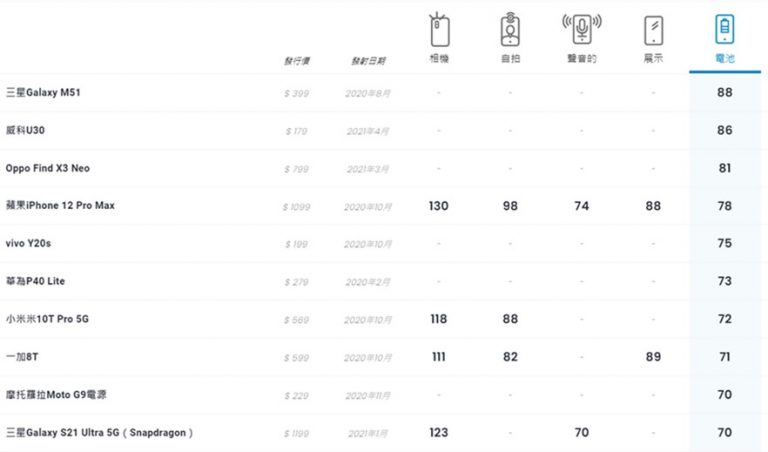Open the 摩托羅拉Moto G9電源 entry

click(56, 395)
